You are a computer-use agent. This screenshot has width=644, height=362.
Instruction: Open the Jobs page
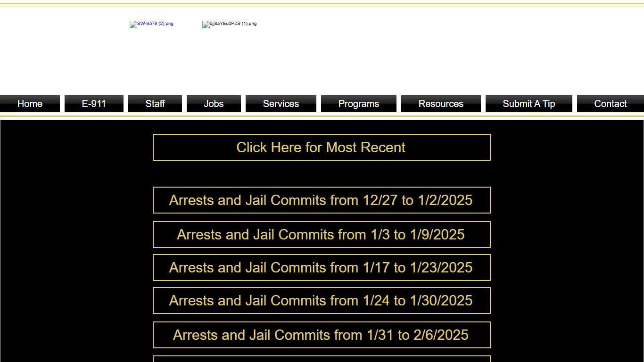[214, 103]
